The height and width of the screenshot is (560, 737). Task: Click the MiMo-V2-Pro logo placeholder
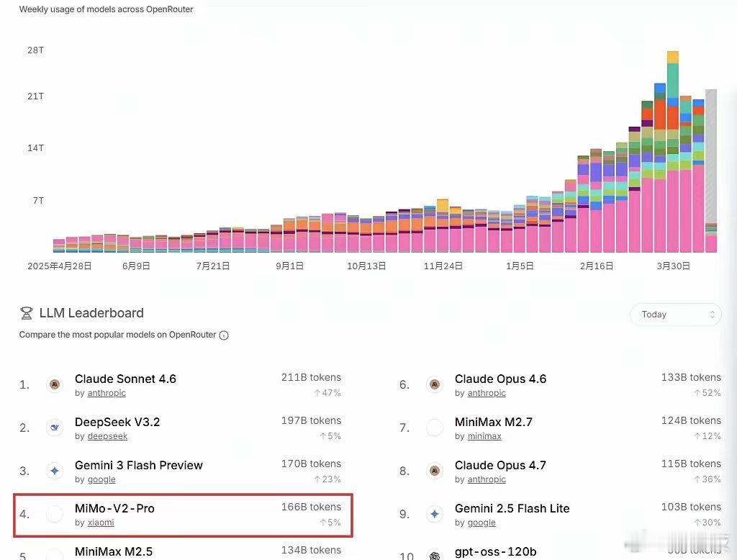55,515
